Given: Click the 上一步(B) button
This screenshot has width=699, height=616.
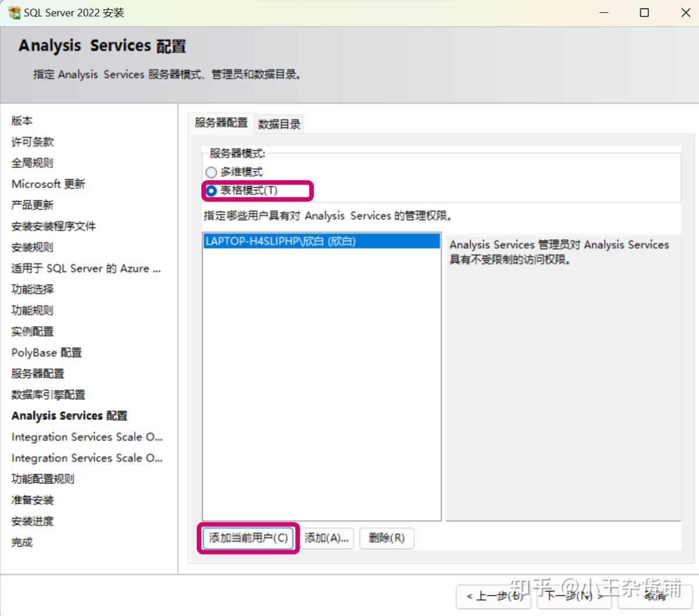Looking at the screenshot, I should 493,597.
